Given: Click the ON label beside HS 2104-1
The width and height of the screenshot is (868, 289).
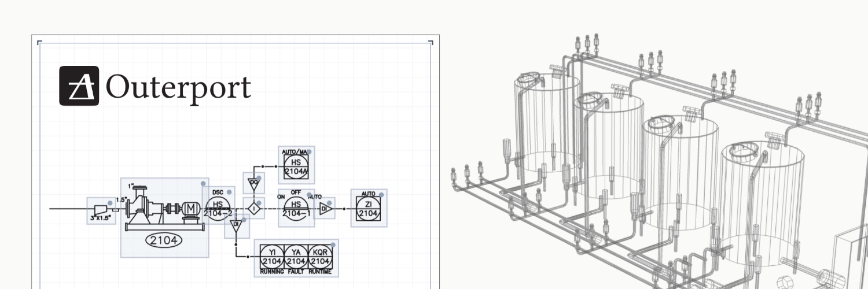Looking at the screenshot, I should click(282, 197).
